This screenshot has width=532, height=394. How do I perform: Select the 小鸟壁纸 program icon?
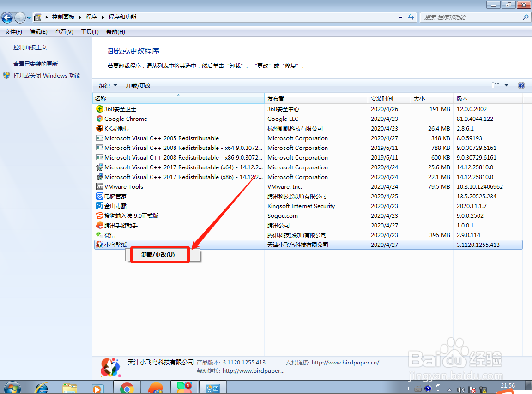[x=99, y=245]
